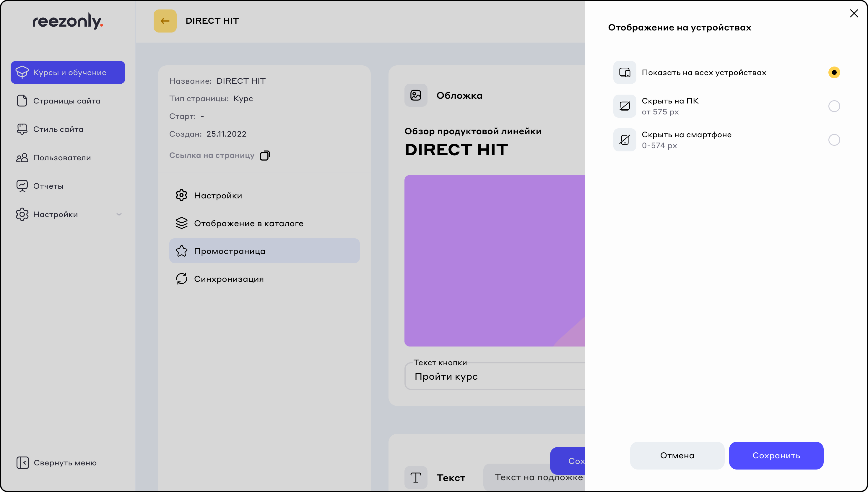Click the hide on smartphone icon
This screenshot has width=868, height=492.
pos(624,140)
